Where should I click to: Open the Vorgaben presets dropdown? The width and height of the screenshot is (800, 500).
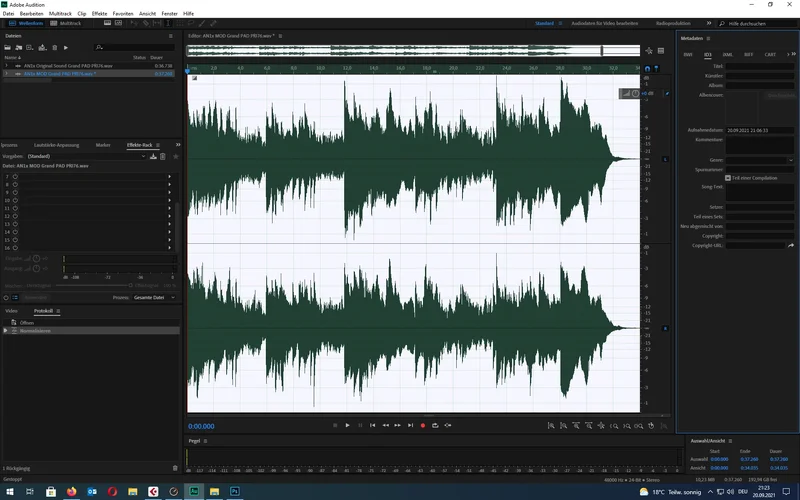90,157
